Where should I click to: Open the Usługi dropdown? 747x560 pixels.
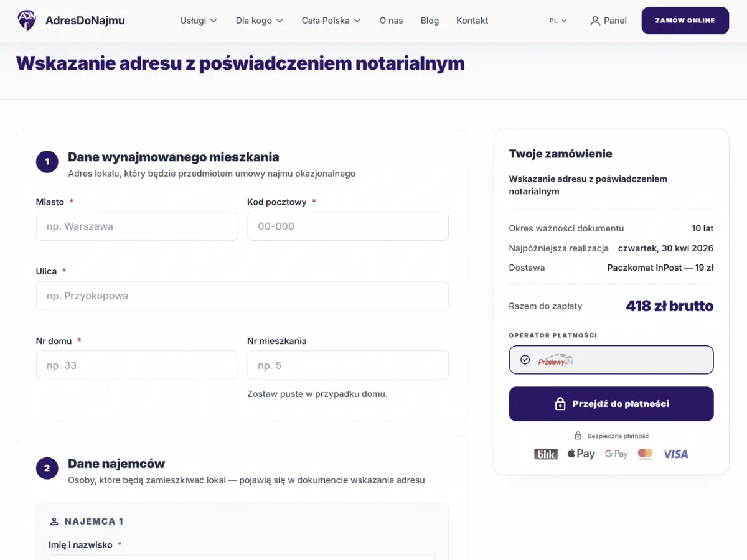(x=198, y=21)
